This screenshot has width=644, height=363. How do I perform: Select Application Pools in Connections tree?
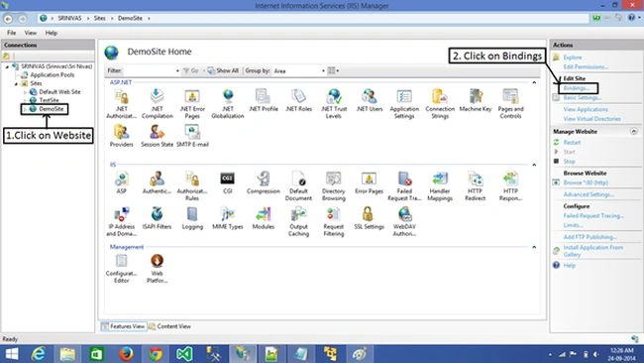point(53,74)
